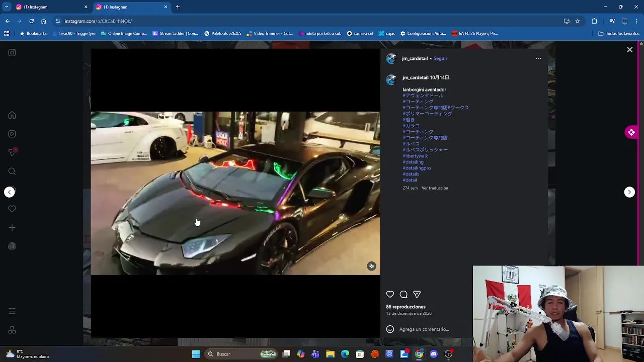644x362 pixels.
Task: Open jm_cardetail profile from post header
Action: [x=415, y=58]
